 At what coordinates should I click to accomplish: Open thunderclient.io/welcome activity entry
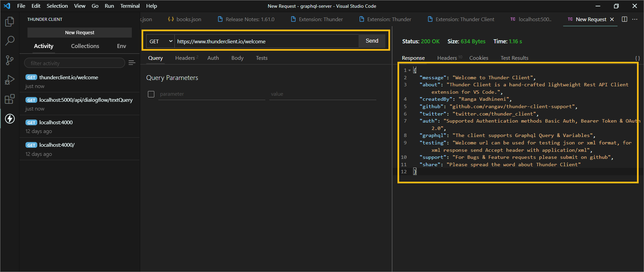coord(80,81)
